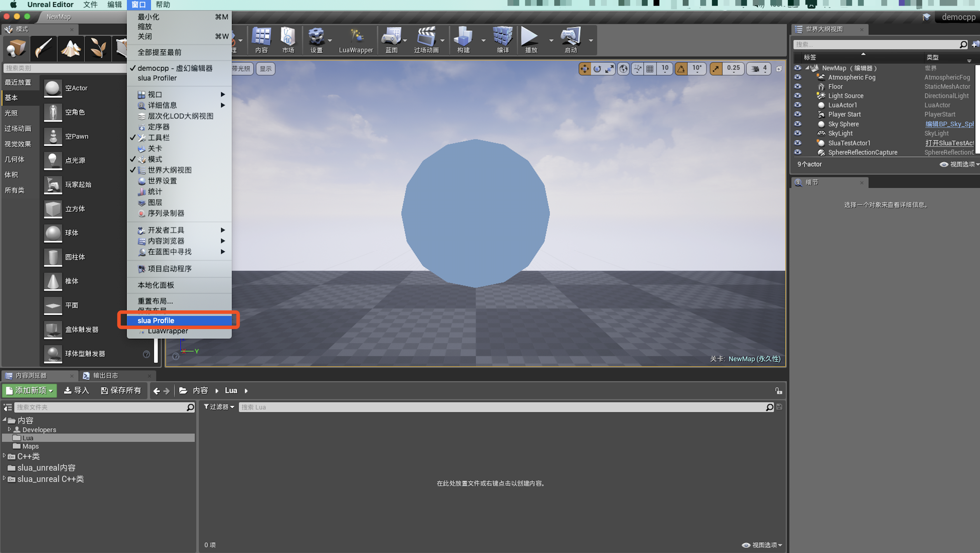Viewport: 980px width, 553px height.
Task: Select the Paint mode brush icon
Action: [x=44, y=49]
